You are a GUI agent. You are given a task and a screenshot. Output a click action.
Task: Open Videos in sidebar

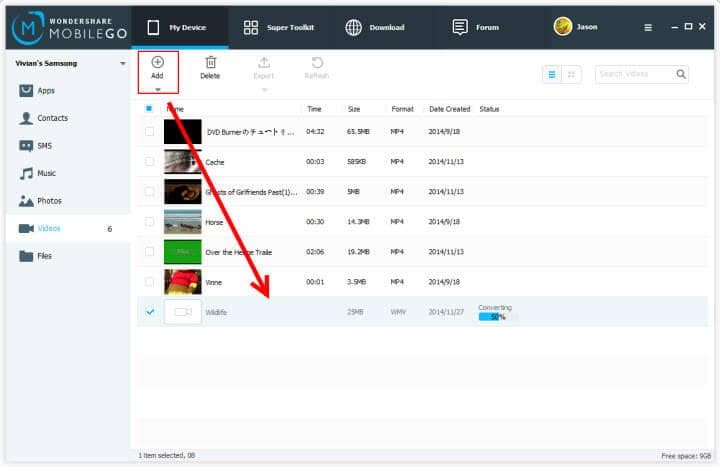pyautogui.click(x=68, y=228)
